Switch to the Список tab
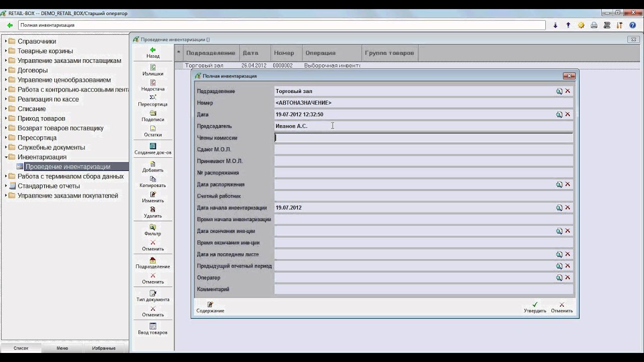 click(x=21, y=348)
